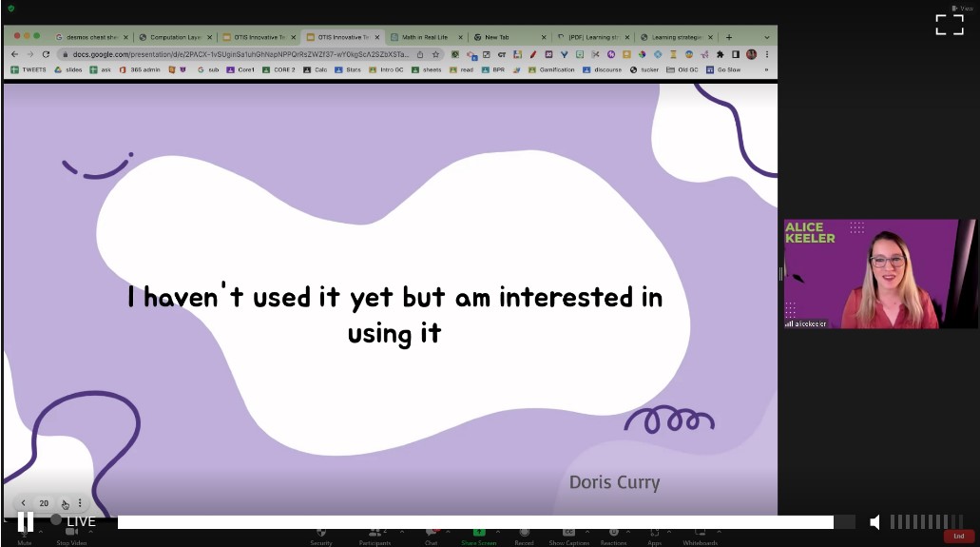This screenshot has width=980, height=547.
Task: Open Core1 bookmark
Action: click(240, 70)
